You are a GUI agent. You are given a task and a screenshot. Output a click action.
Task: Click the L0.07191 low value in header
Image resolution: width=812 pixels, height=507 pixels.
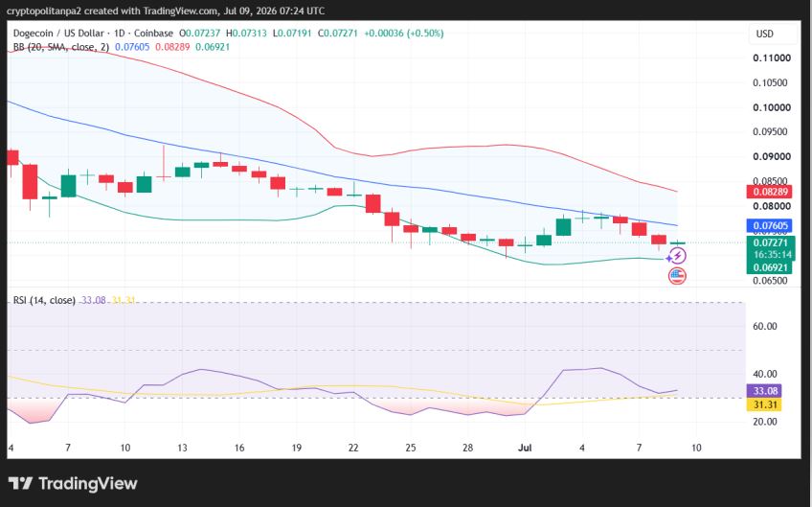pyautogui.click(x=291, y=34)
